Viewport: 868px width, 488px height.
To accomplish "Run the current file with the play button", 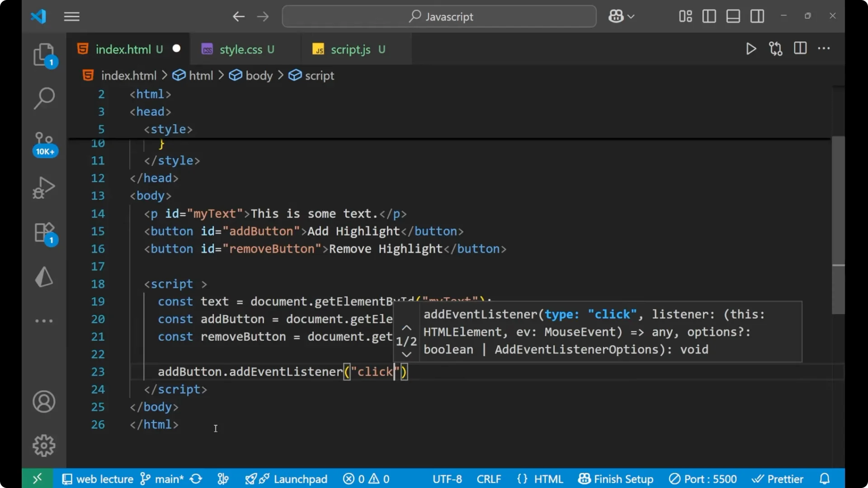I will pyautogui.click(x=751, y=49).
